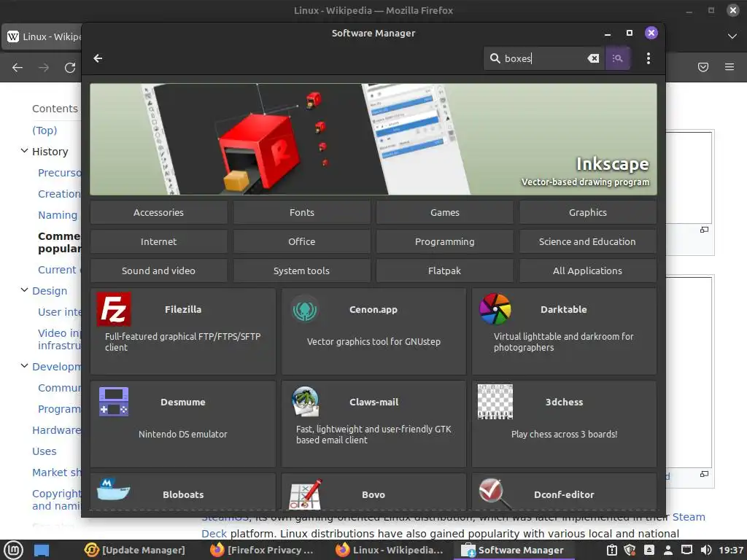Clear the boxes search text
The height and width of the screenshot is (560, 747).
(x=593, y=58)
